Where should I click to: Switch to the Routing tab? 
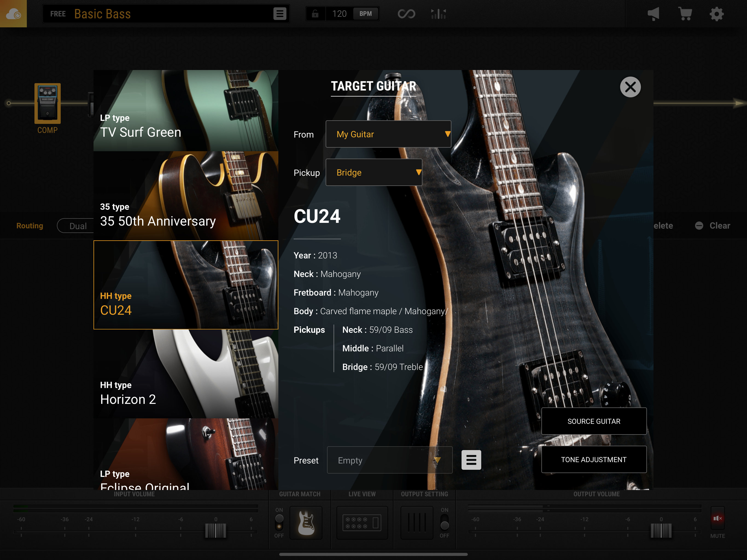coord(29,226)
